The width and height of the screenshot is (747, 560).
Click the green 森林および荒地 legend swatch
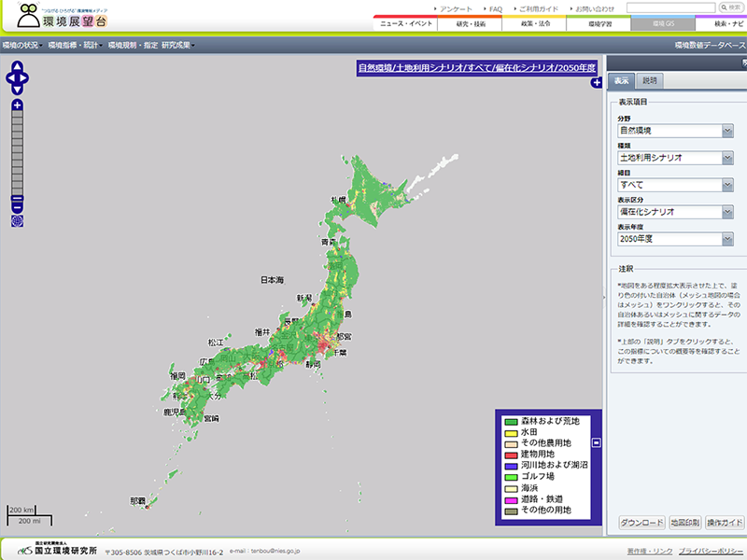click(511, 422)
